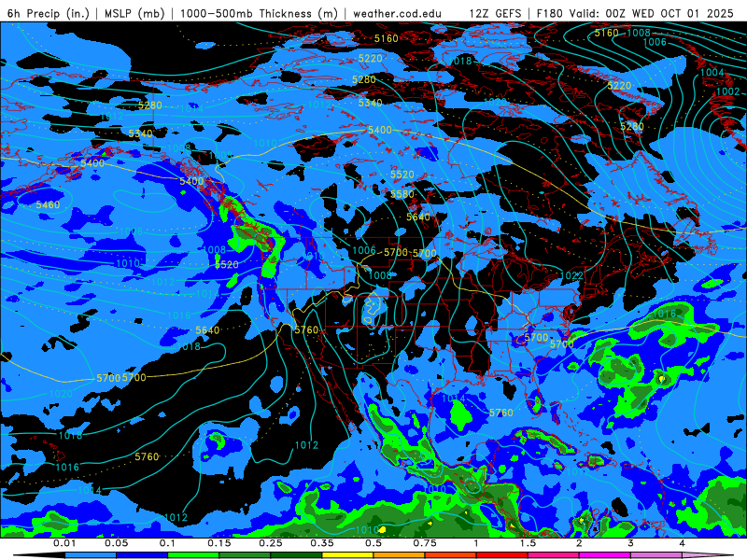Click the 0.35 legend value

322,543
